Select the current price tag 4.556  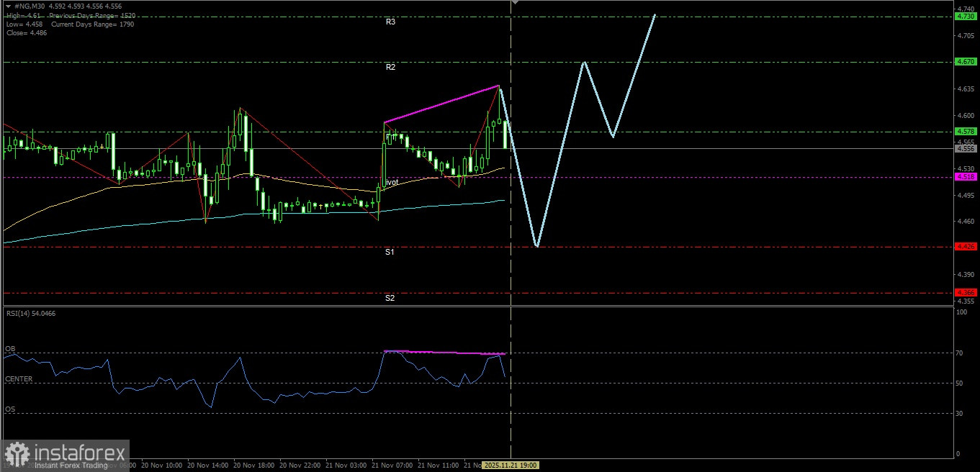point(965,149)
